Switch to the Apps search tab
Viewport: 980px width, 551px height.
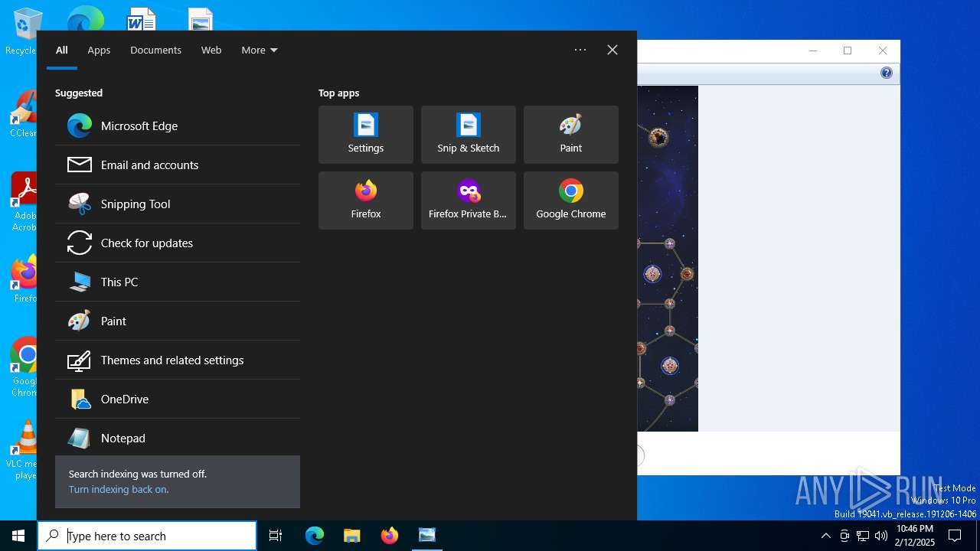click(x=99, y=50)
